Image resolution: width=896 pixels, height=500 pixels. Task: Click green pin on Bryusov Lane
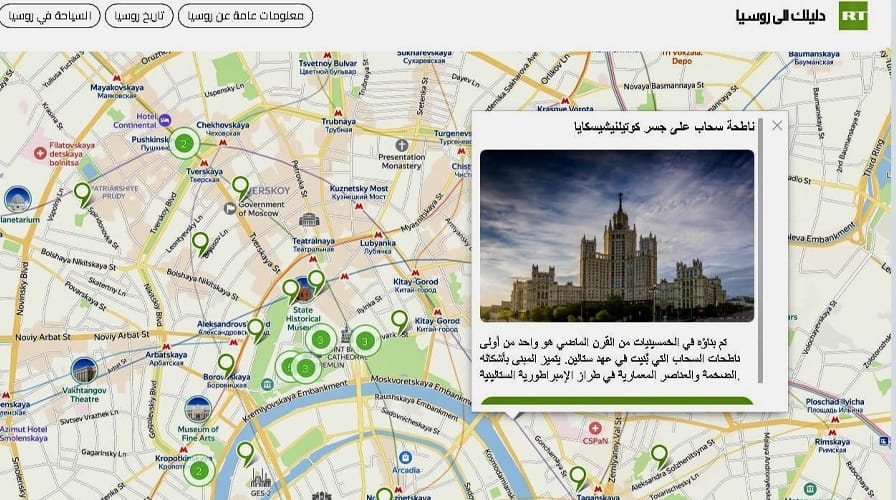point(200,244)
